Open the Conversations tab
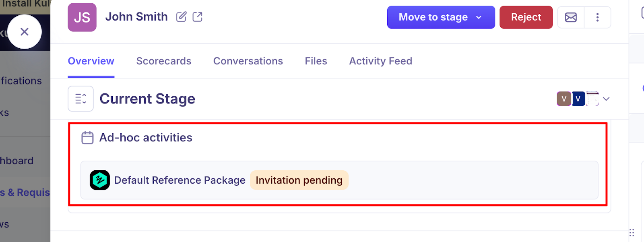The height and width of the screenshot is (242, 644). click(x=248, y=61)
